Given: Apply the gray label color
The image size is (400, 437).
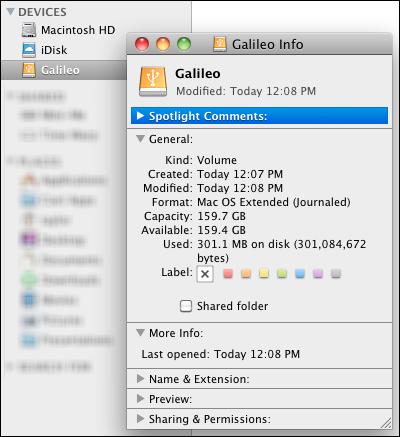Looking at the screenshot, I should [336, 274].
